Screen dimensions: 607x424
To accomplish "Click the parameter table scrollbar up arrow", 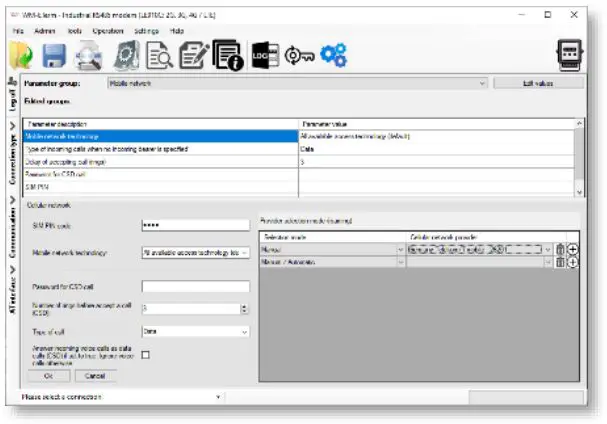I will (x=579, y=124).
